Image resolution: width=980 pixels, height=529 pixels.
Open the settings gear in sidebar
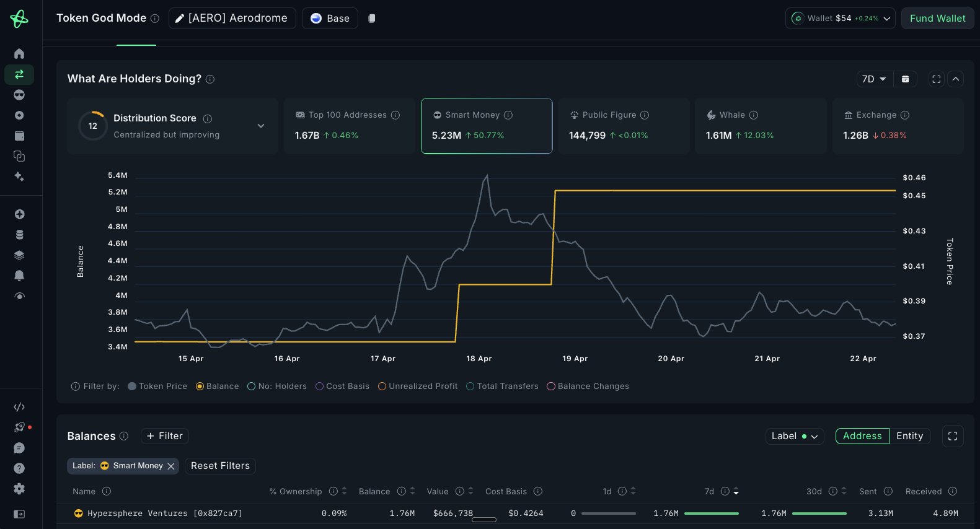19,489
